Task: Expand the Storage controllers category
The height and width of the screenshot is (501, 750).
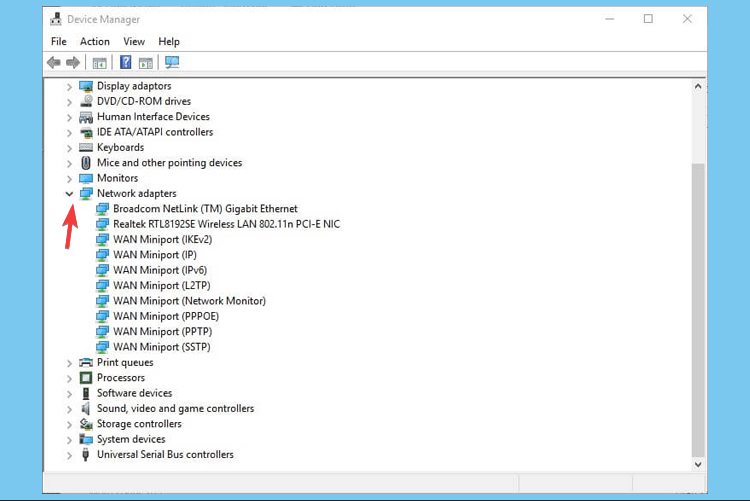Action: point(69,424)
